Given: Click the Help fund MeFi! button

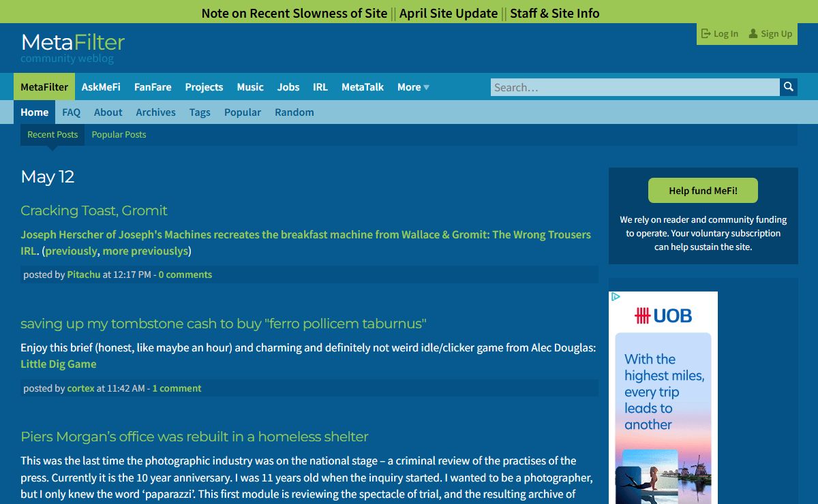Looking at the screenshot, I should click(703, 191).
